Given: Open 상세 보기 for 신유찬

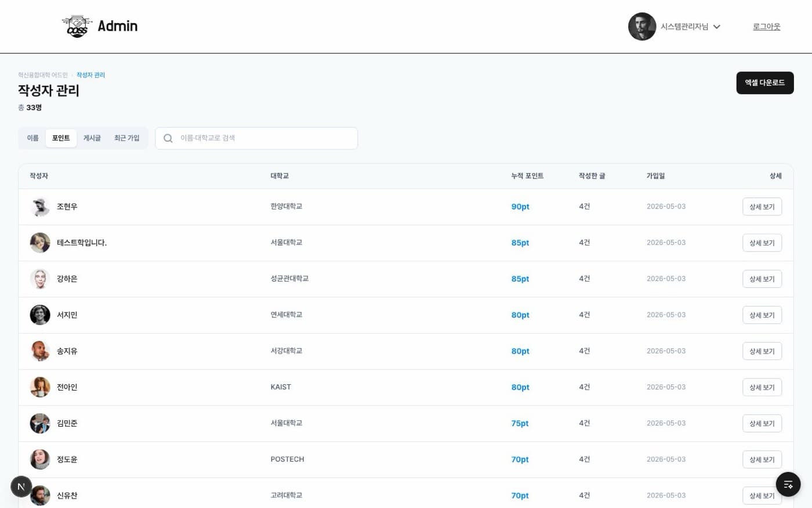Looking at the screenshot, I should click(762, 495).
